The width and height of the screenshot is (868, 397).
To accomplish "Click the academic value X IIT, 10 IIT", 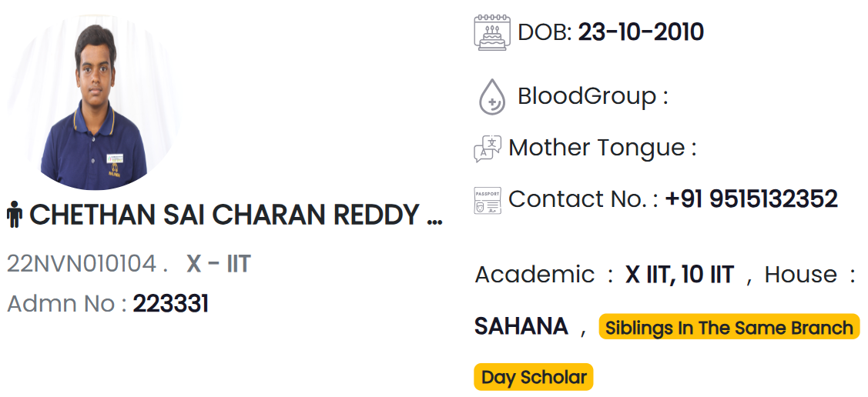I will [x=680, y=275].
